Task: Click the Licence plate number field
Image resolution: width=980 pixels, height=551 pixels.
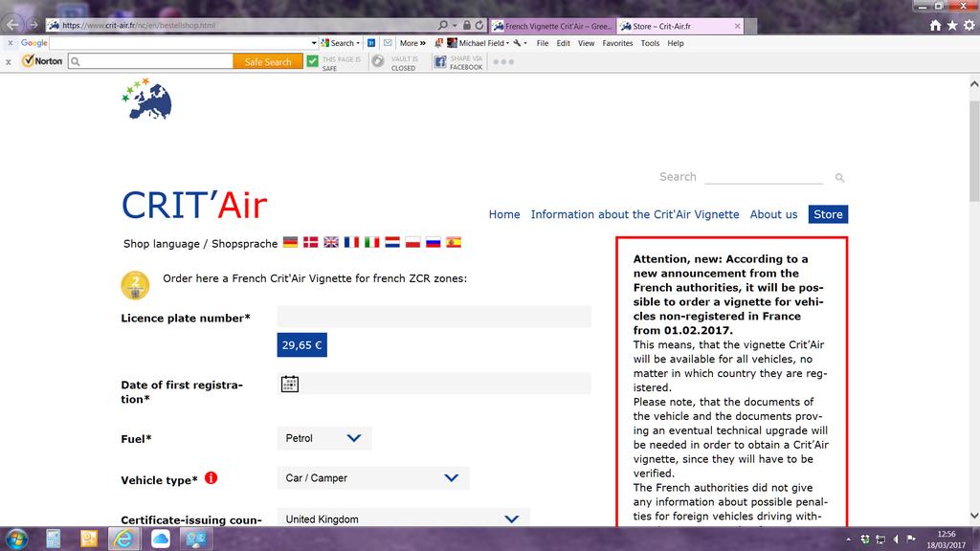Action: point(434,317)
